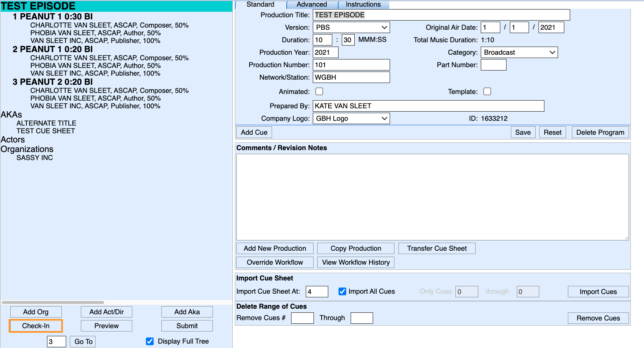Click Add New Production button
The image size is (644, 348).
click(x=275, y=249)
